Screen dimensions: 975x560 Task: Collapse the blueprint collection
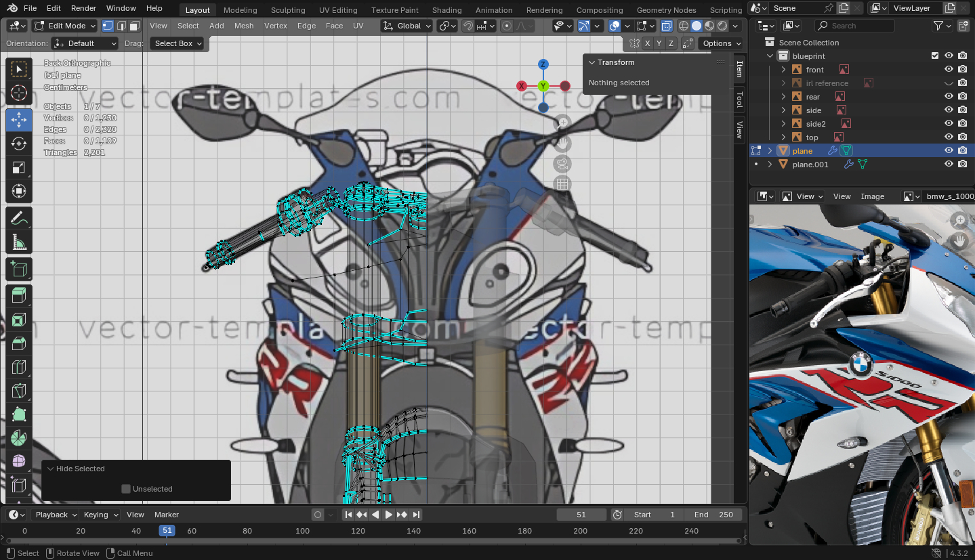click(770, 56)
